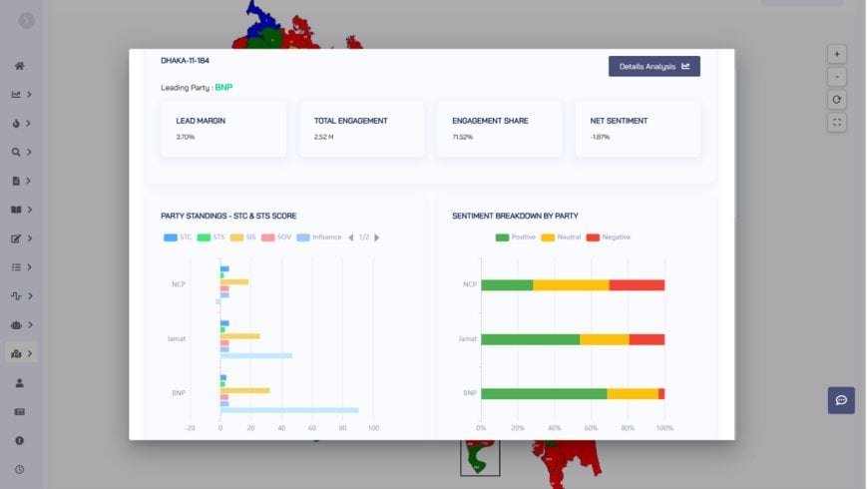This screenshot has height=489, width=868.
Task: Enter fullscreen map view
Action: (x=837, y=123)
